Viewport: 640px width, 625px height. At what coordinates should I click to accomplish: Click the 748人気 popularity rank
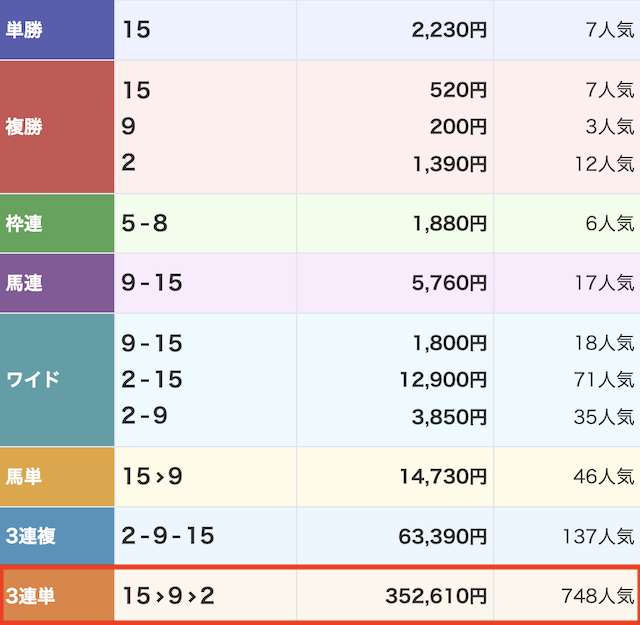(x=598, y=596)
